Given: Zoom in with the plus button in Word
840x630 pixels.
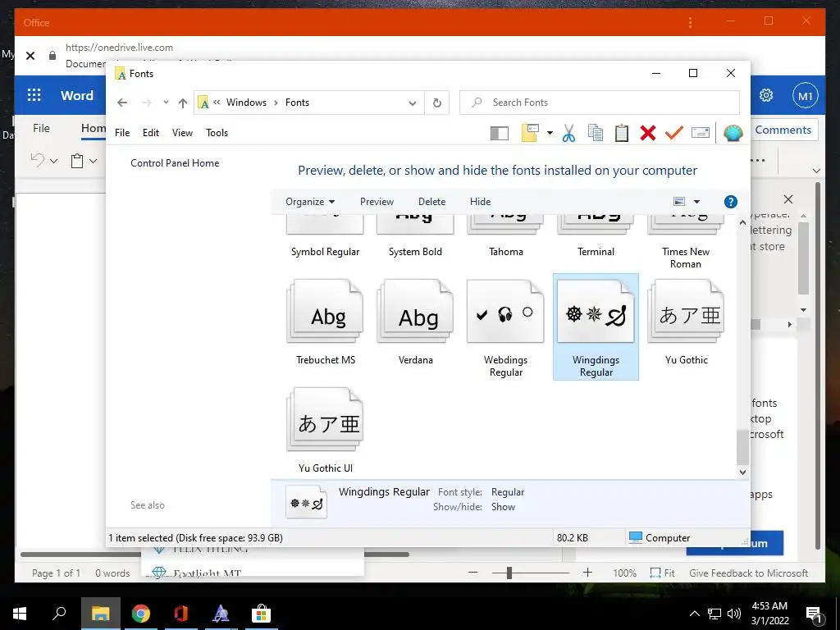Looking at the screenshot, I should [x=587, y=573].
